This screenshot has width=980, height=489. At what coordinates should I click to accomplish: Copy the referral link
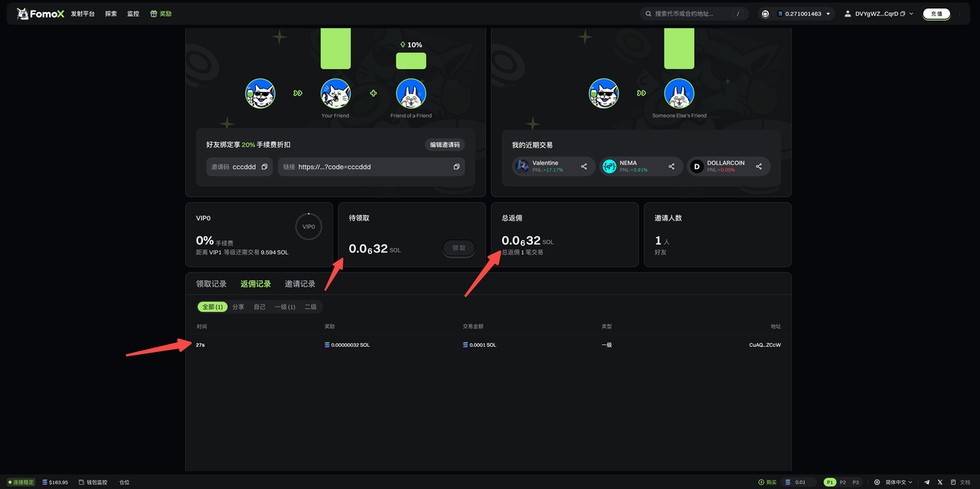point(456,167)
